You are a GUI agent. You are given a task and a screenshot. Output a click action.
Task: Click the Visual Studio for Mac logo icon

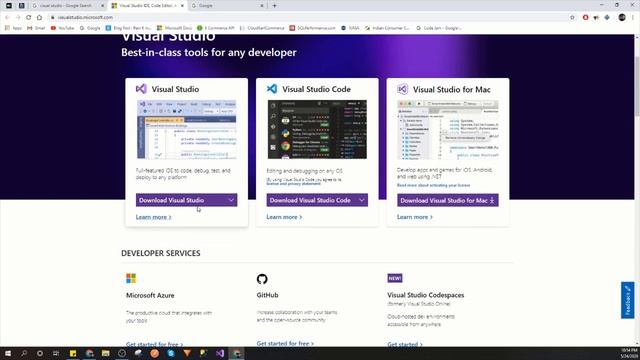tap(402, 89)
